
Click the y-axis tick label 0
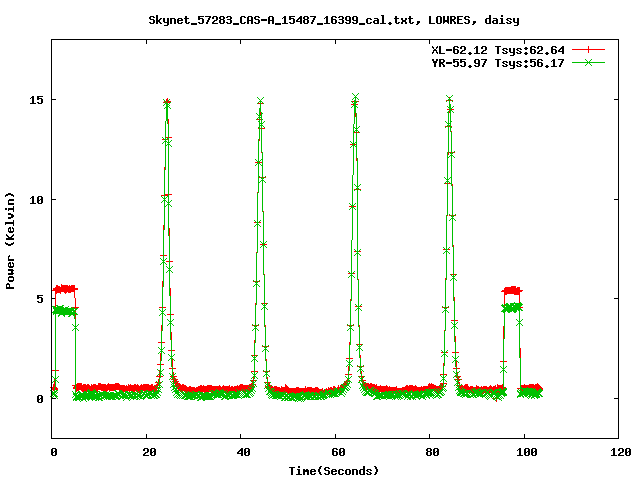click(40, 399)
